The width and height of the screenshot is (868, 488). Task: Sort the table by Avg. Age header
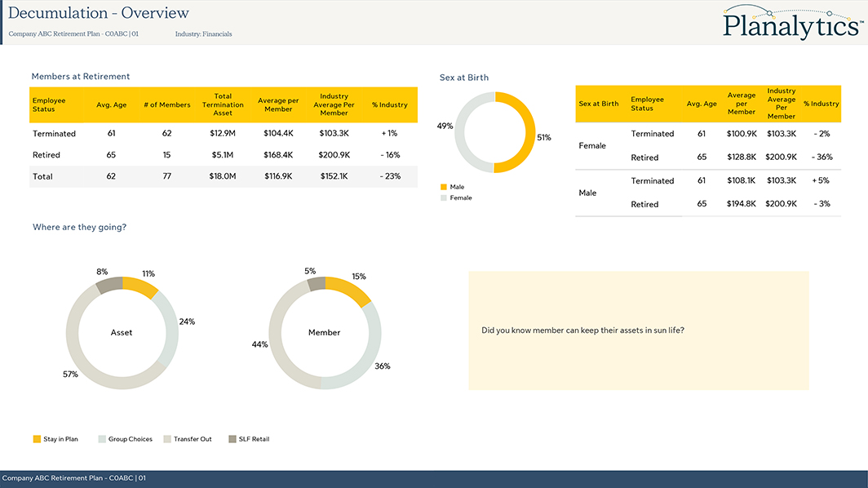tap(111, 104)
